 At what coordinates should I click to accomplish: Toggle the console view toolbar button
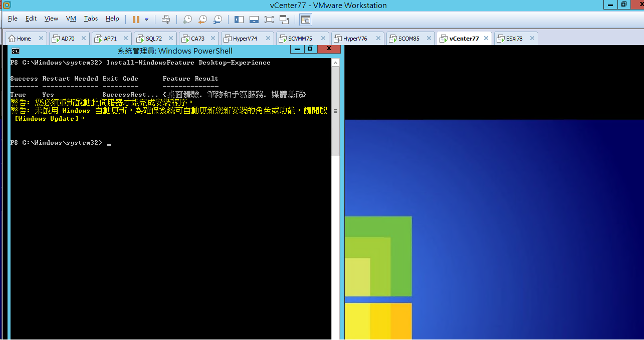pos(306,20)
